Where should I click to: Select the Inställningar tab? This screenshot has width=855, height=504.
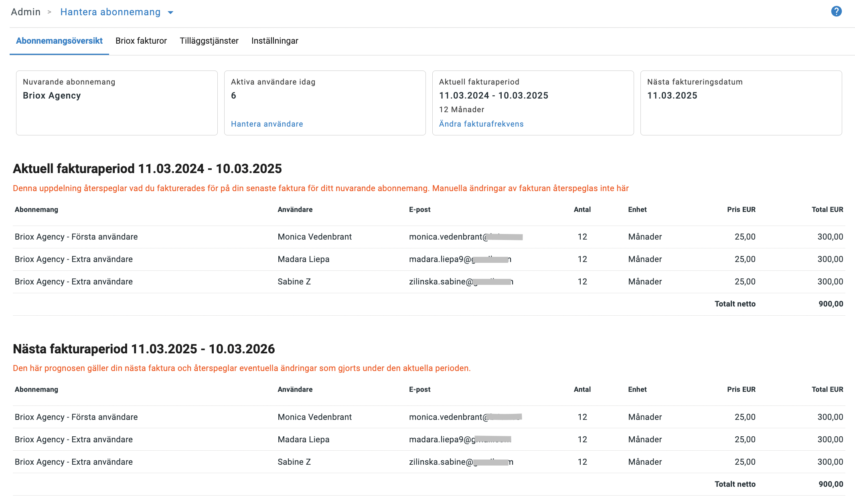275,40
